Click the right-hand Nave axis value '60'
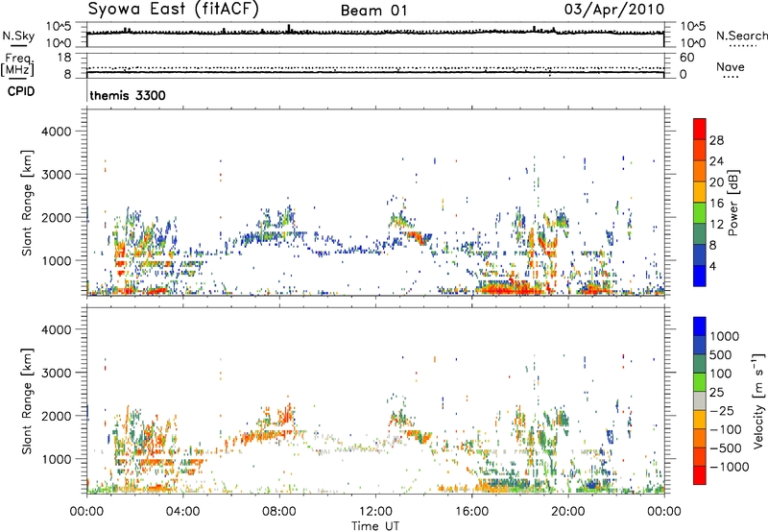The height and width of the screenshot is (532, 768). 686,58
